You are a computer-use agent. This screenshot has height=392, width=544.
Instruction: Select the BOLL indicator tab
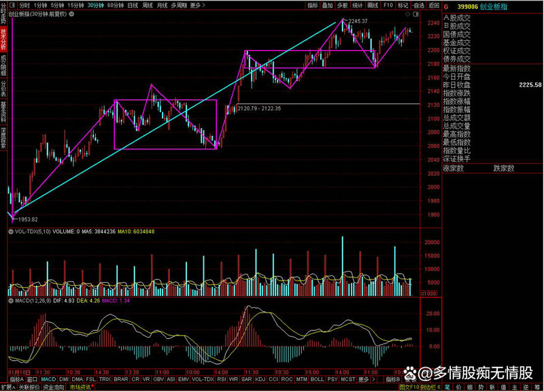tap(317, 380)
